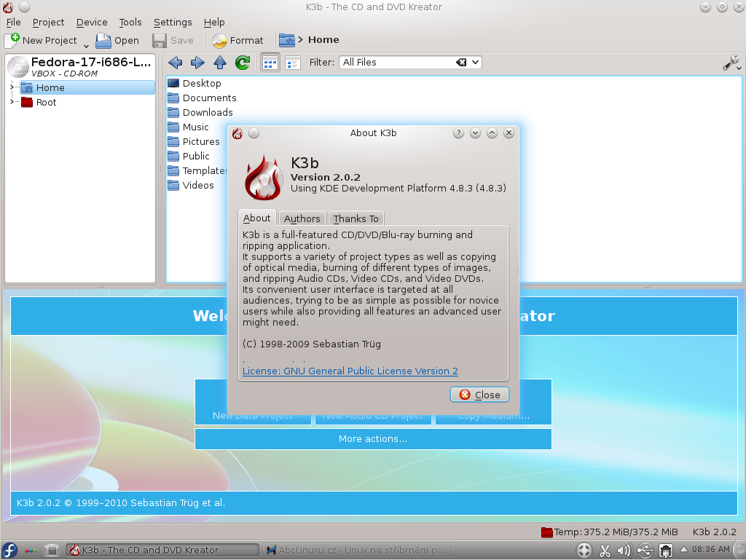Open the Filter combo box dropdown arrow
The image size is (746, 560).
point(475,63)
